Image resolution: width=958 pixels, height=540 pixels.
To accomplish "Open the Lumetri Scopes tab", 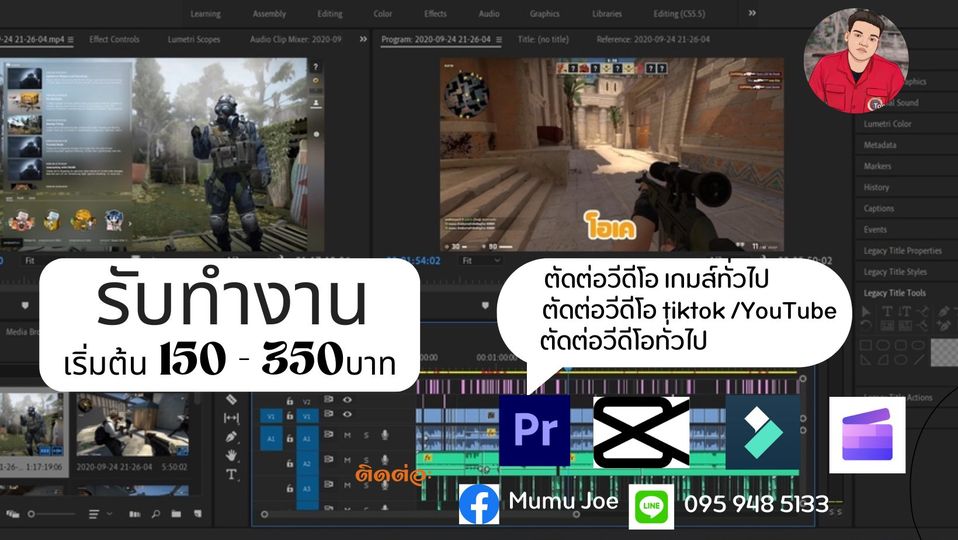I will click(195, 39).
